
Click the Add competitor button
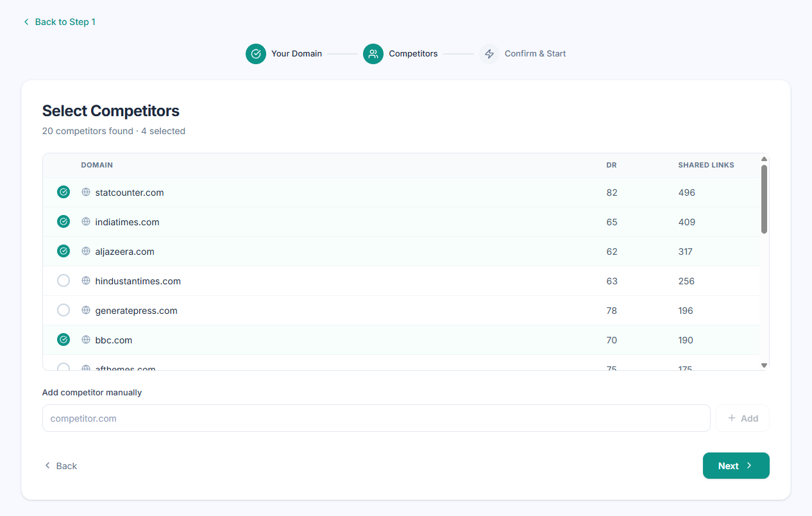743,418
